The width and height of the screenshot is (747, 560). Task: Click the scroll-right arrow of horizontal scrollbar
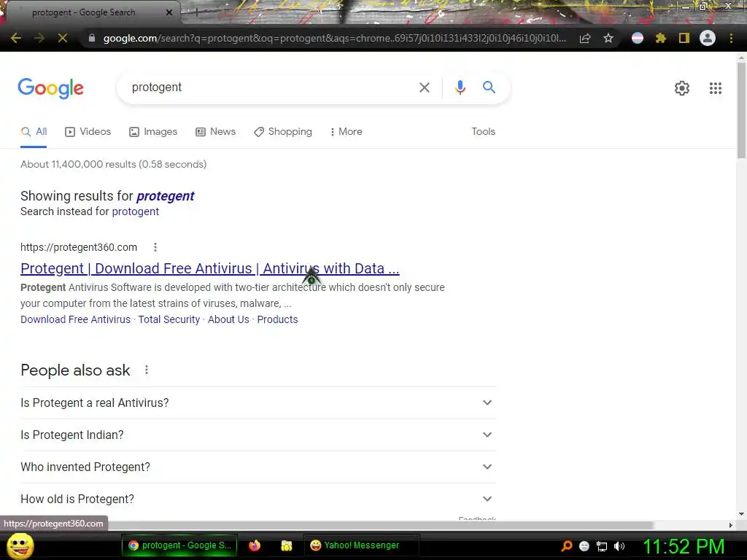(731, 525)
